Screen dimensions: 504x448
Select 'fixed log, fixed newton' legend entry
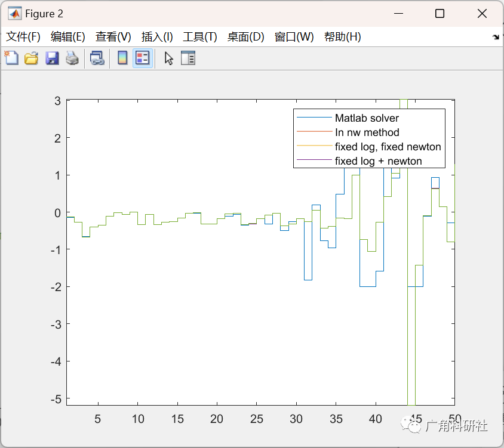point(388,147)
